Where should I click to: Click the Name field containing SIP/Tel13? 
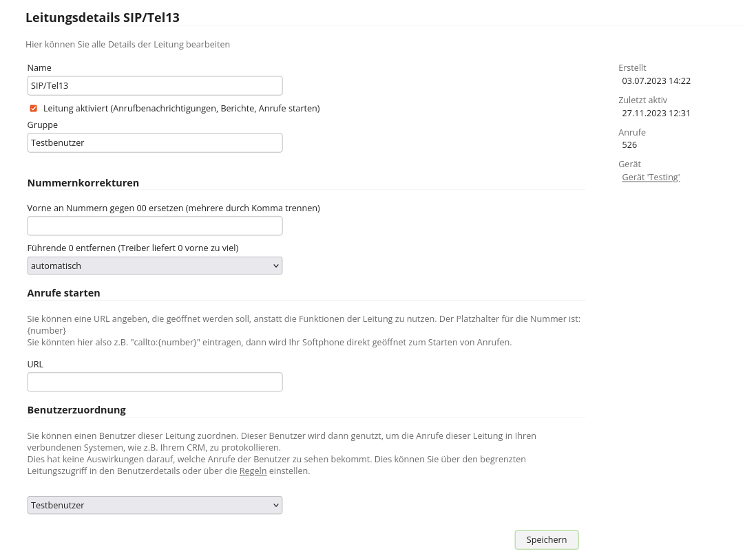pyautogui.click(x=154, y=86)
